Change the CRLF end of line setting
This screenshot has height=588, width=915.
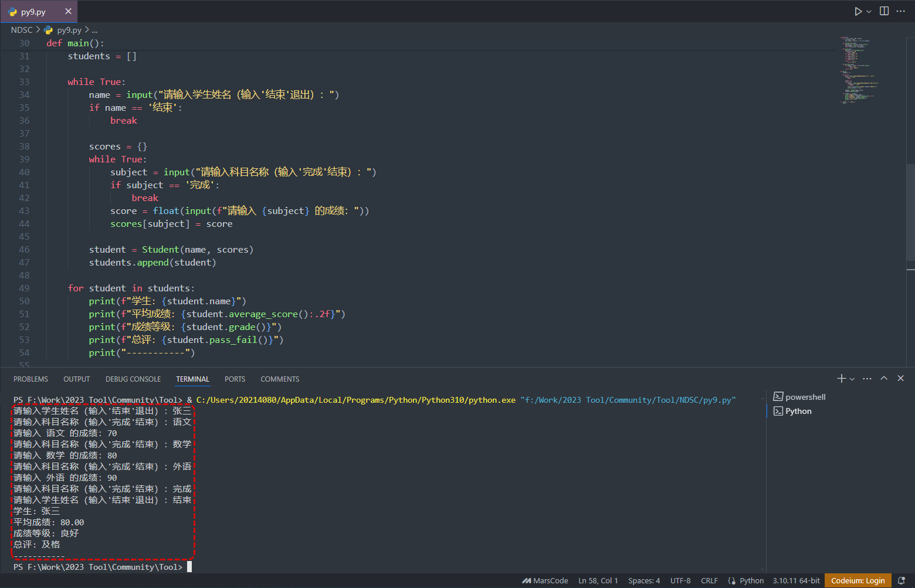pyautogui.click(x=709, y=581)
